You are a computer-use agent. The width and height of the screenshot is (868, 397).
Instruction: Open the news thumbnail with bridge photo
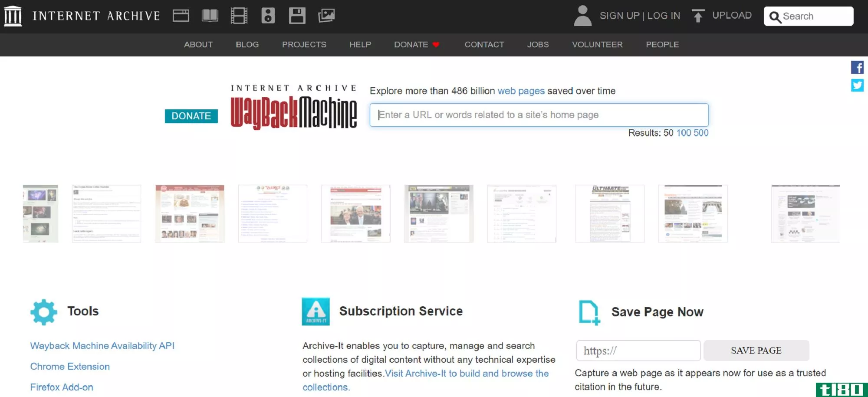pyautogui.click(x=693, y=213)
